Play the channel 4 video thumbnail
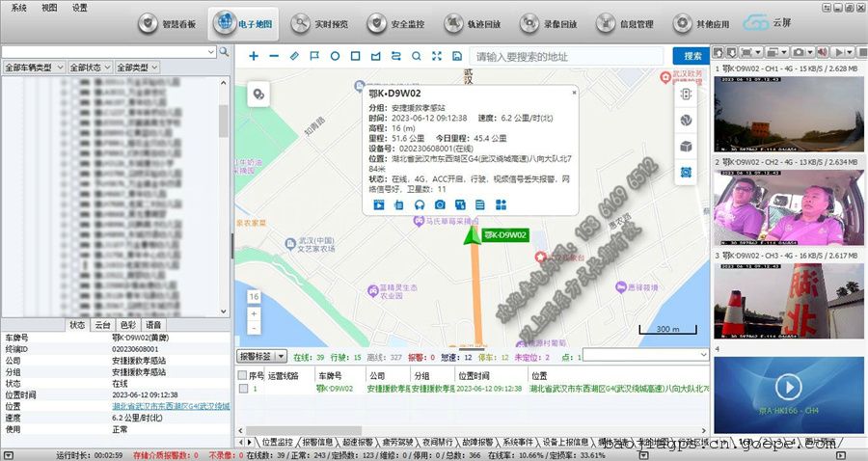 789,388
